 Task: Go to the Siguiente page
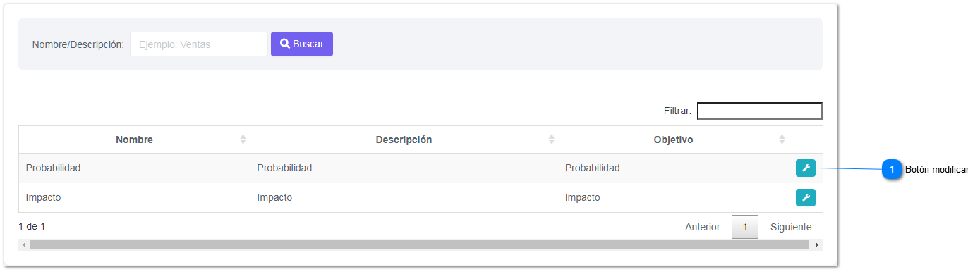pyautogui.click(x=791, y=227)
